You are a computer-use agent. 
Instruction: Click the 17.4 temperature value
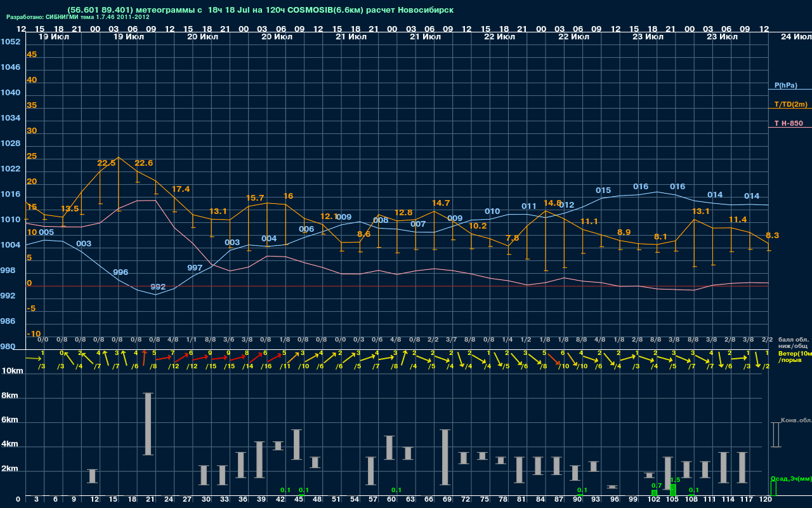click(181, 189)
